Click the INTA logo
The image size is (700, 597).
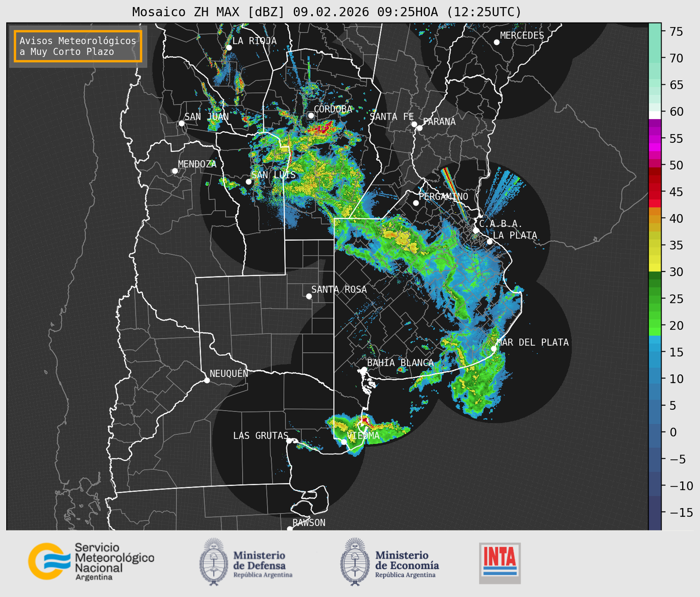point(500,563)
